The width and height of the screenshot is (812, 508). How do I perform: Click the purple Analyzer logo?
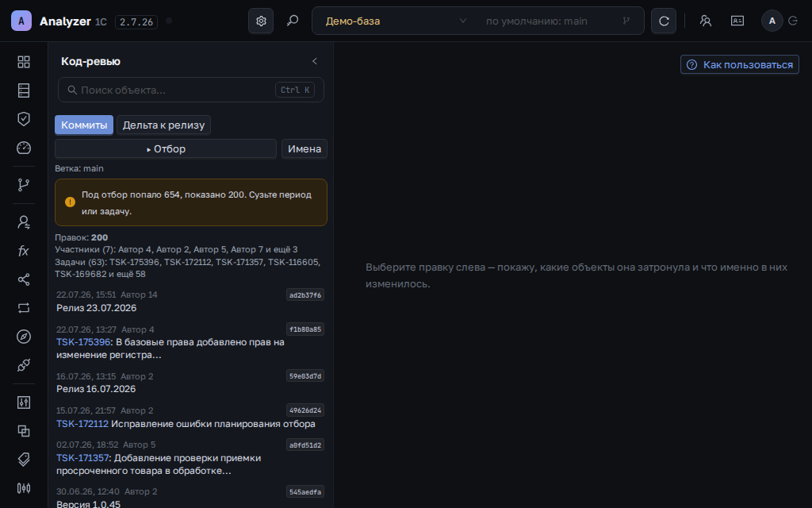tap(21, 21)
